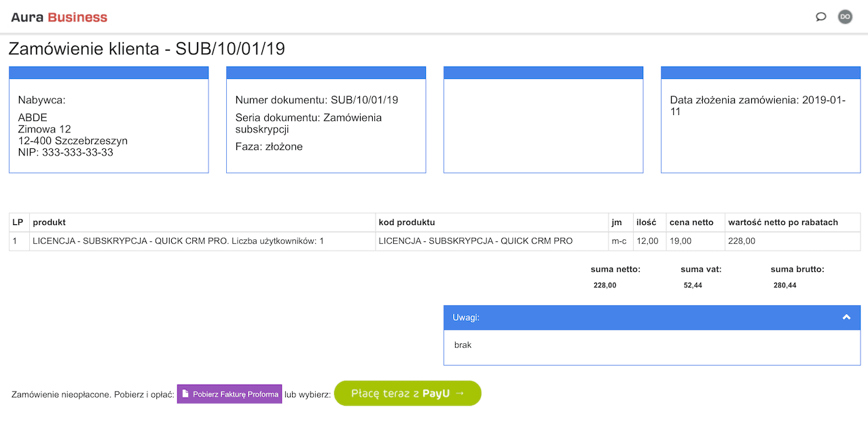
Task: Click the LP column header
Action: tap(18, 222)
